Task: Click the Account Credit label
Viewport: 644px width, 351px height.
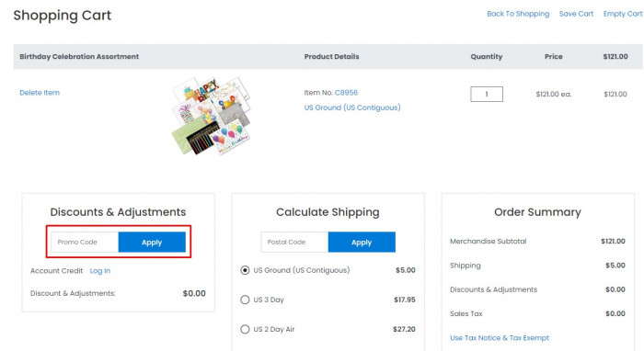Action: [x=57, y=271]
